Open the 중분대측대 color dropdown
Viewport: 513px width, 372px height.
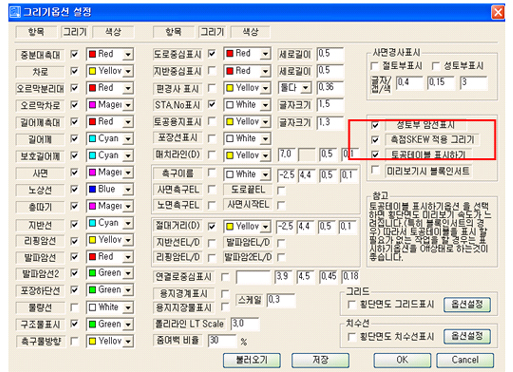coord(128,54)
